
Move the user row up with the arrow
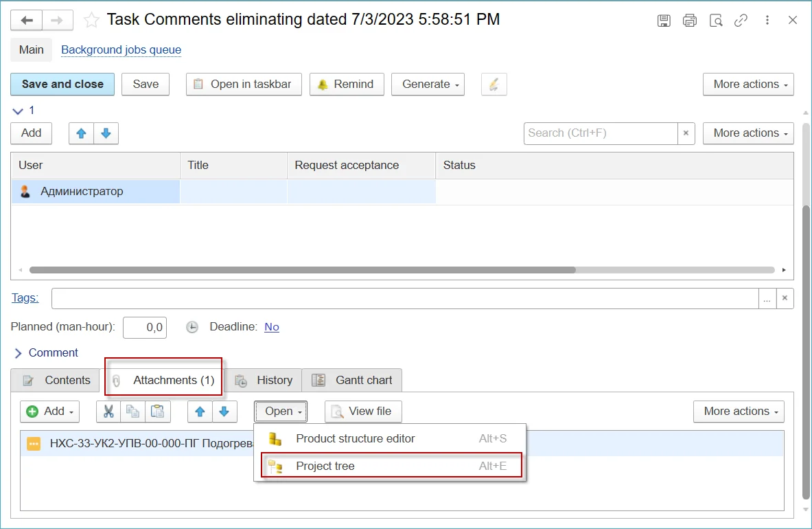81,133
